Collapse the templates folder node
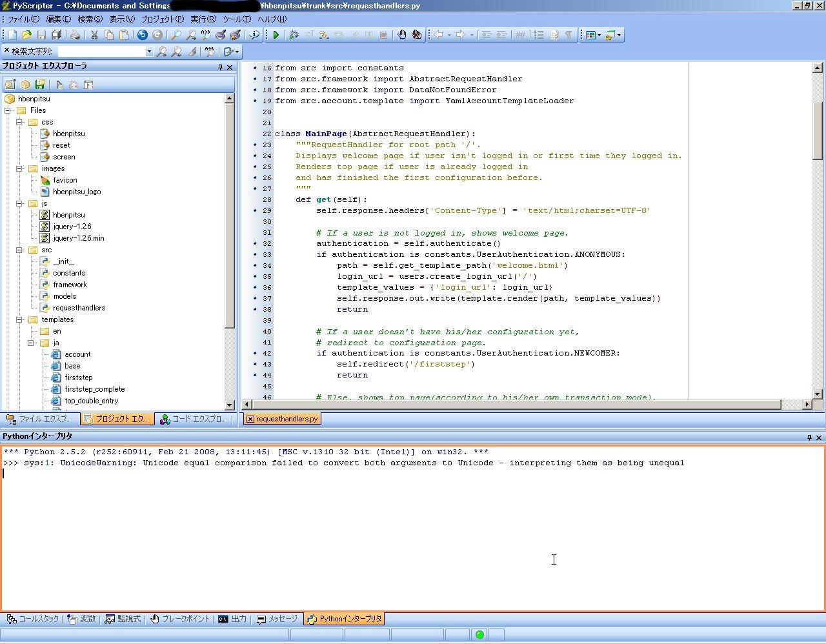The width and height of the screenshot is (826, 644). pyautogui.click(x=19, y=319)
